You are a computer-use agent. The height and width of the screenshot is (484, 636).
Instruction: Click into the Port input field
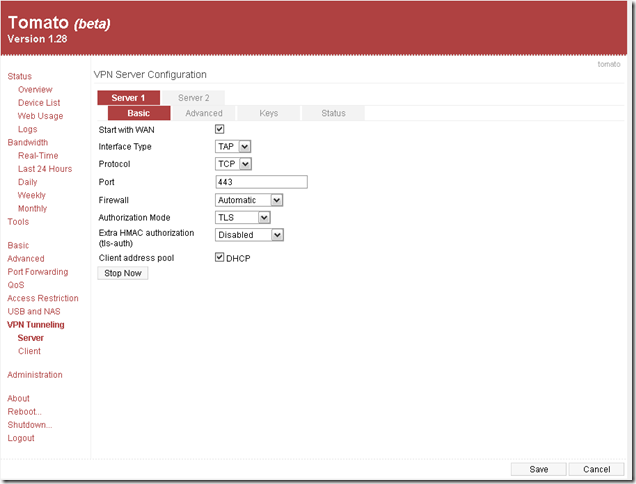click(261, 182)
